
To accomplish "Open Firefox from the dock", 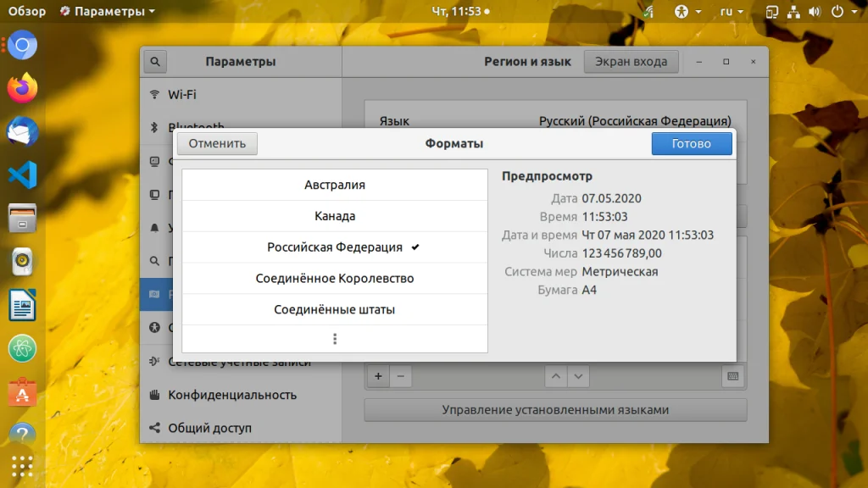I will coord(22,88).
